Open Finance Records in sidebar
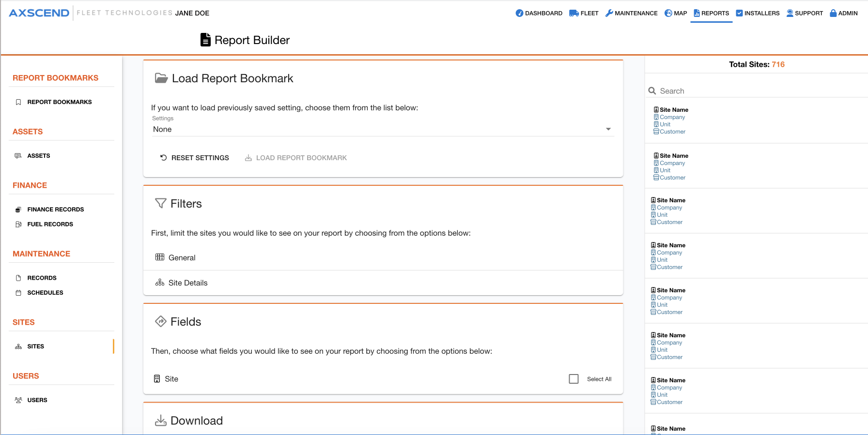This screenshot has width=868, height=435. 55,210
